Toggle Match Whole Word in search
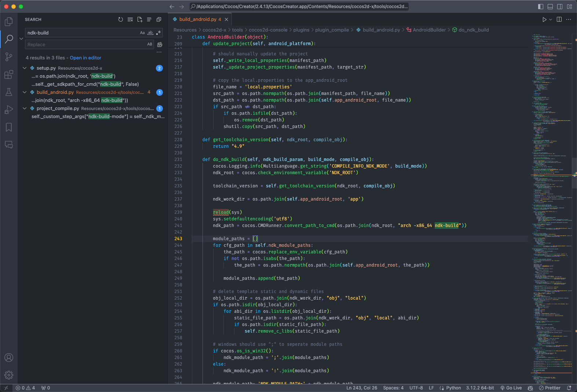The height and width of the screenshot is (392, 577). (x=150, y=33)
